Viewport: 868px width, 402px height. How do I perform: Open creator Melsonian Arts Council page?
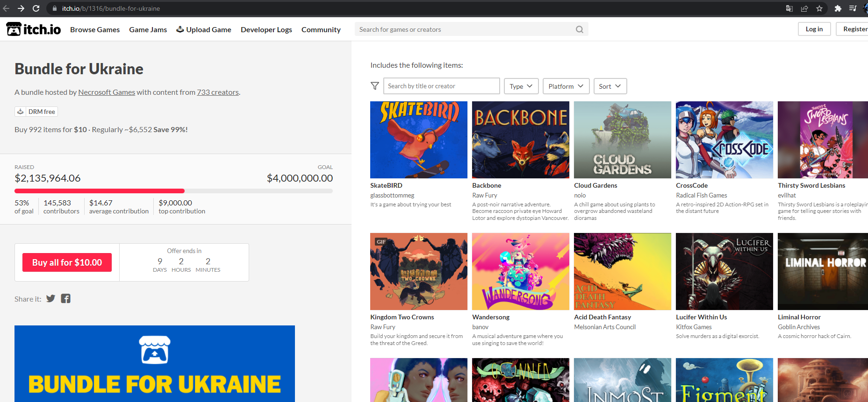[x=605, y=327]
